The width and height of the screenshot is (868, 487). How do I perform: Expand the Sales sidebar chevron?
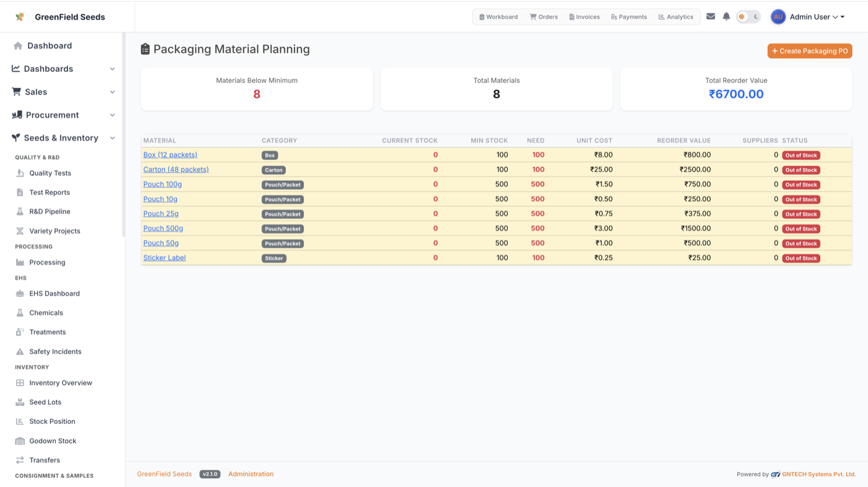coord(112,92)
